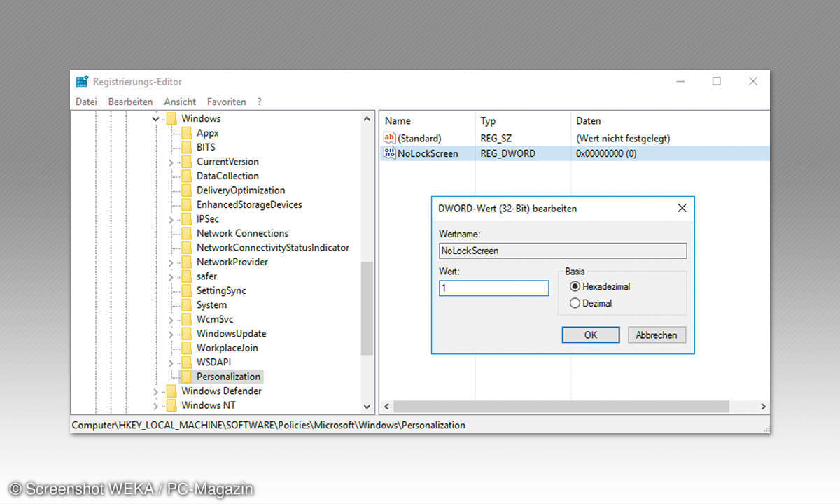The height and width of the screenshot is (504, 840).
Task: Select the DeliveryOptimization folder icon
Action: [186, 190]
